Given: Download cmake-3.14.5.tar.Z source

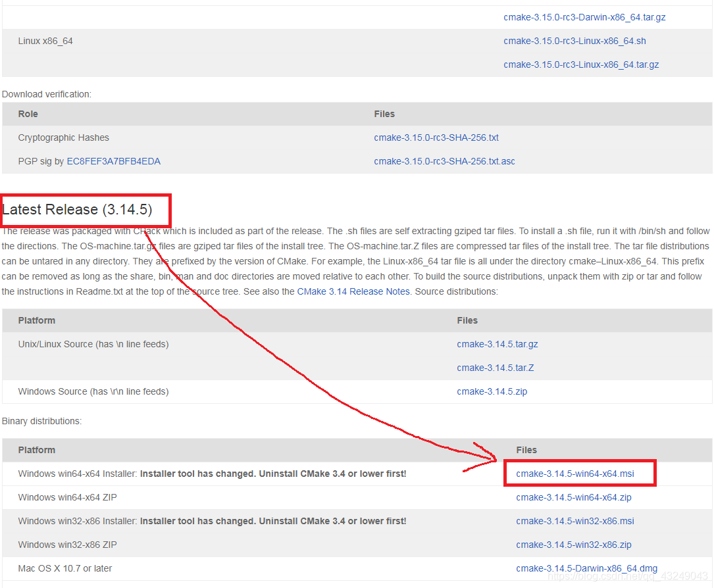Looking at the screenshot, I should click(x=496, y=368).
